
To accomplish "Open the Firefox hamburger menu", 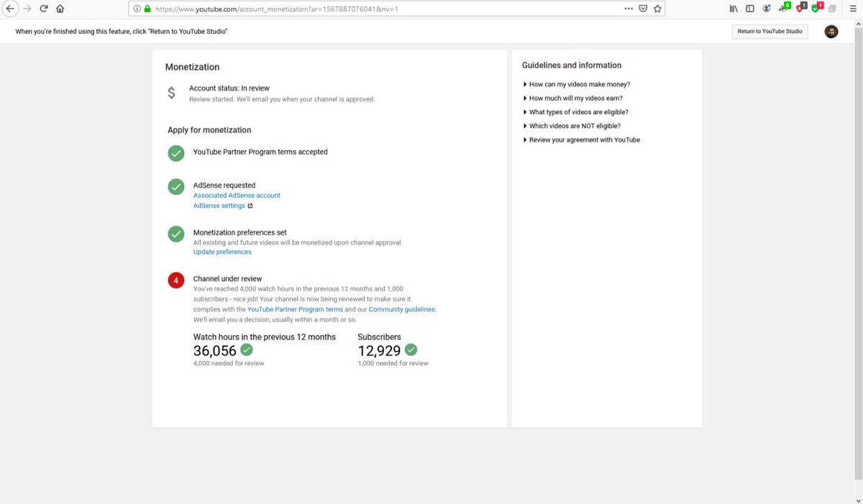I will (851, 9).
